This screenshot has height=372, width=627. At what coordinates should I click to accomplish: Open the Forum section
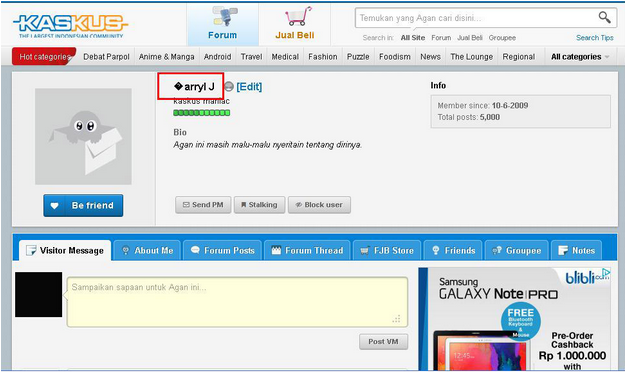(x=223, y=24)
